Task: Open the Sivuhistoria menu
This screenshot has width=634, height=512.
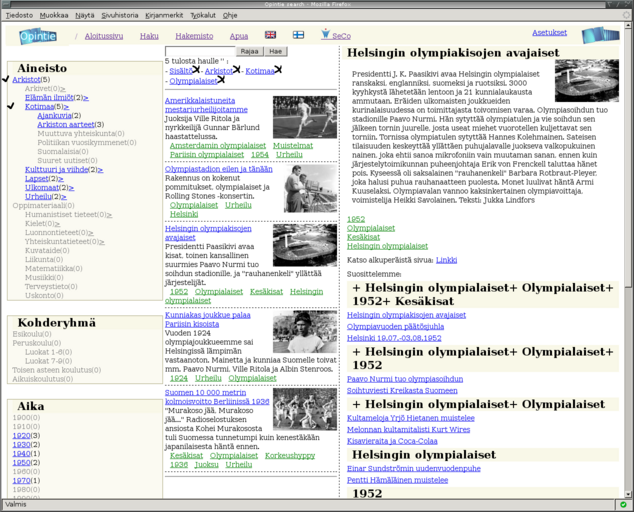Action: 120,15
